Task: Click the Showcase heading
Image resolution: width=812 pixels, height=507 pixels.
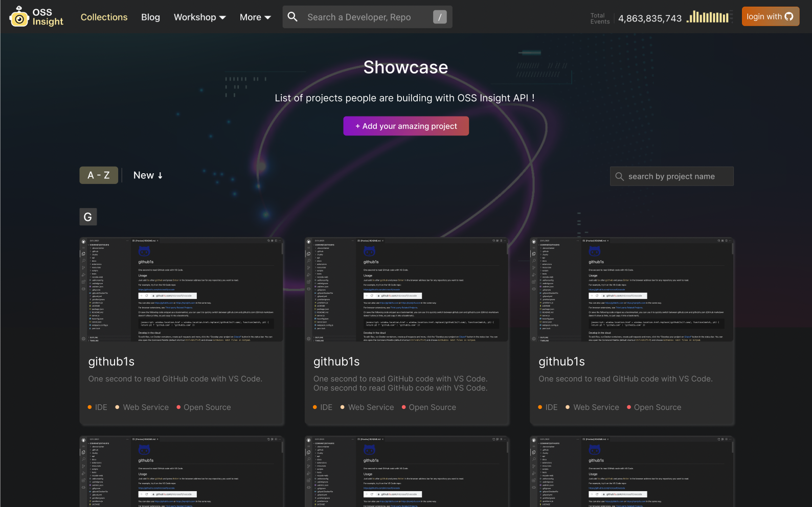Action: click(406, 67)
